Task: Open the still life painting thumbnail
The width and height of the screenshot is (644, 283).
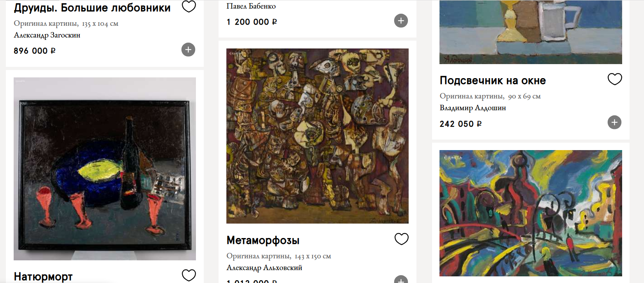Action: pyautogui.click(x=105, y=169)
